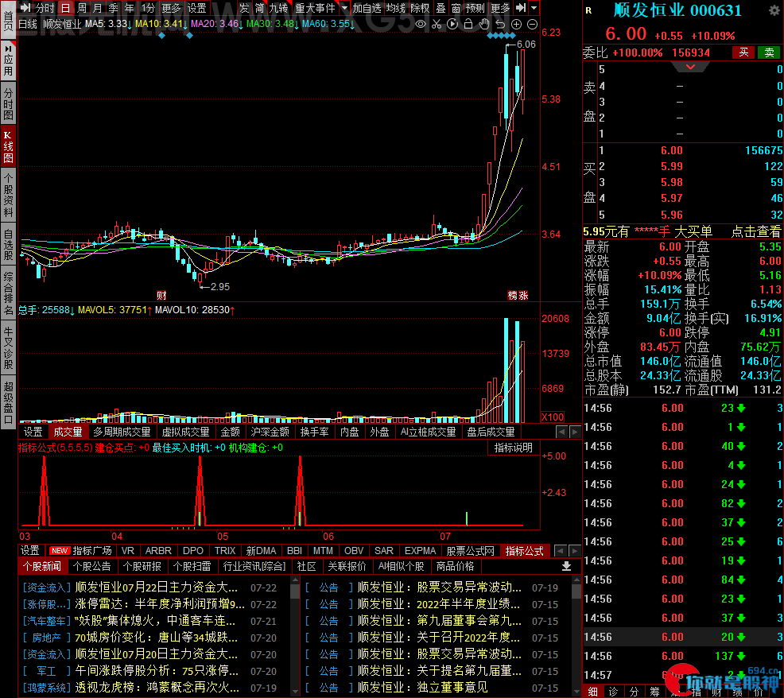
Task: Select the 1分 one-minute period
Action: click(x=148, y=8)
